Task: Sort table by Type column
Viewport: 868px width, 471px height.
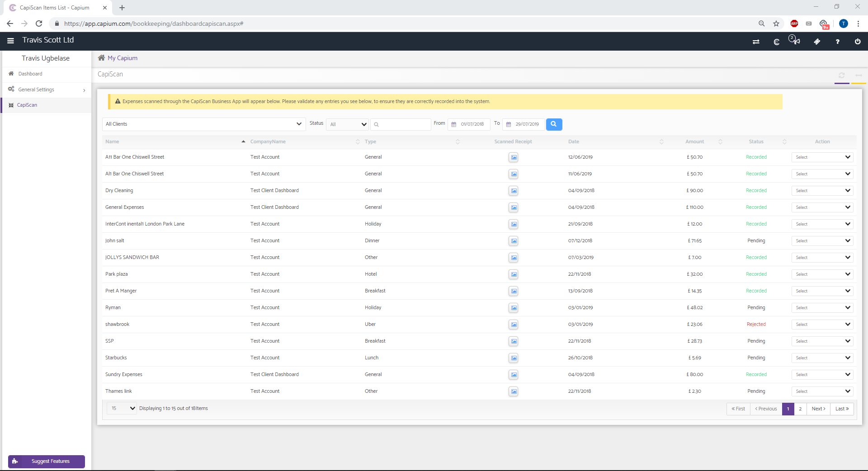Action: [x=412, y=141]
